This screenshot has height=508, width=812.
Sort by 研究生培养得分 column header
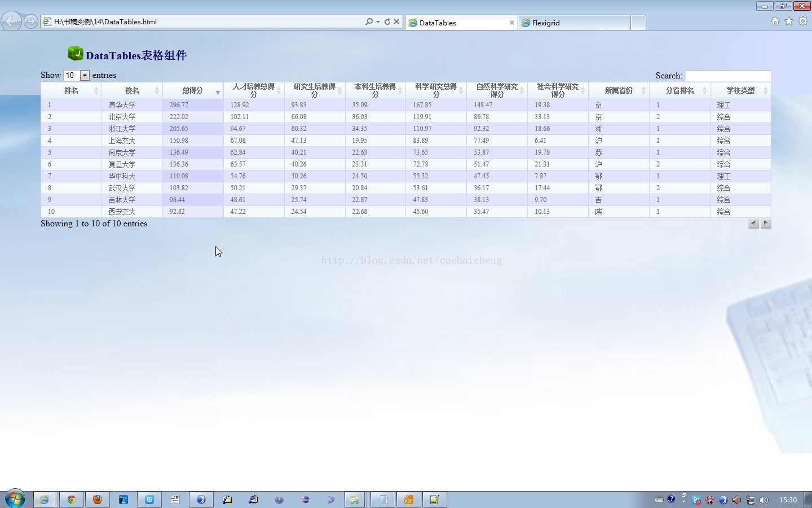(315, 90)
